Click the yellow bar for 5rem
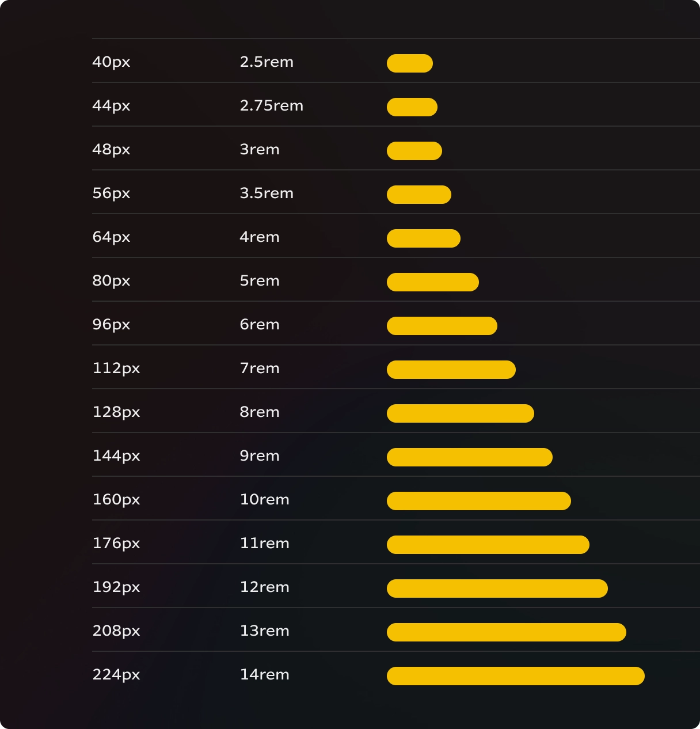Viewport: 700px width, 729px height. pyautogui.click(x=433, y=282)
